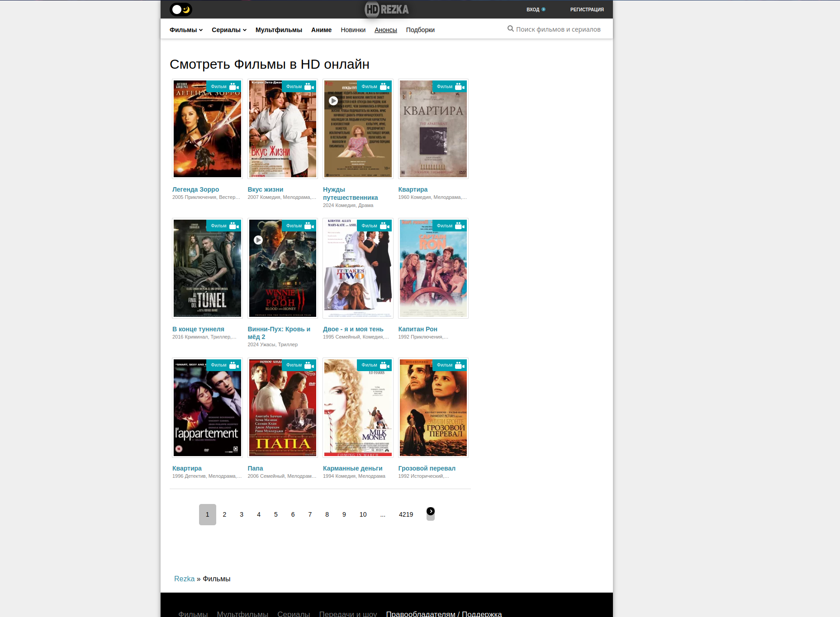The width and height of the screenshot is (840, 617).
Task: Play trailer icon on Нужды путешественника poster
Action: pos(333,101)
